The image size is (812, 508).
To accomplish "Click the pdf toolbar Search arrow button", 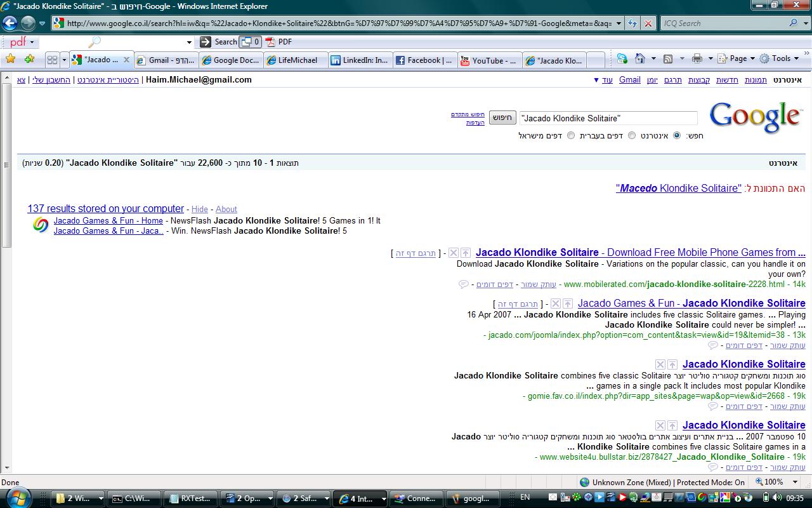I will tap(219, 42).
